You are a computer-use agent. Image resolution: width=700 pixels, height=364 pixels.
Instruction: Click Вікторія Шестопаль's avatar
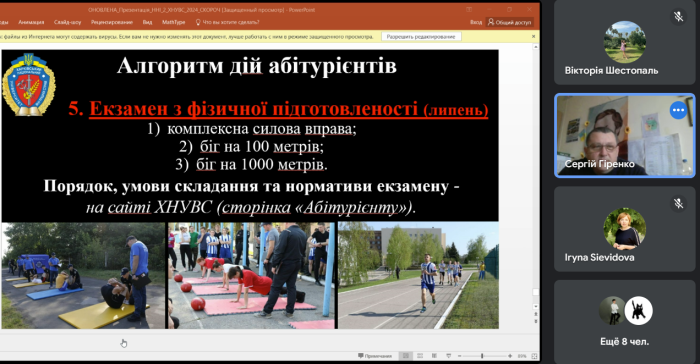click(625, 42)
